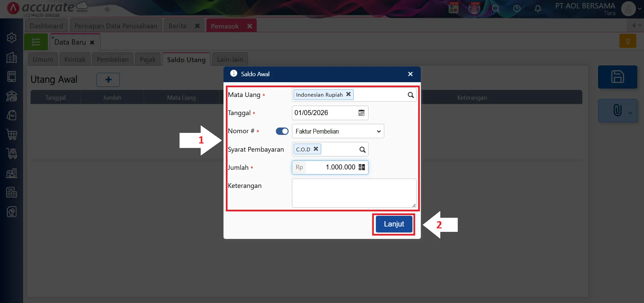
Task: Expand the attachment button dropdown arrow
Action: tap(631, 113)
